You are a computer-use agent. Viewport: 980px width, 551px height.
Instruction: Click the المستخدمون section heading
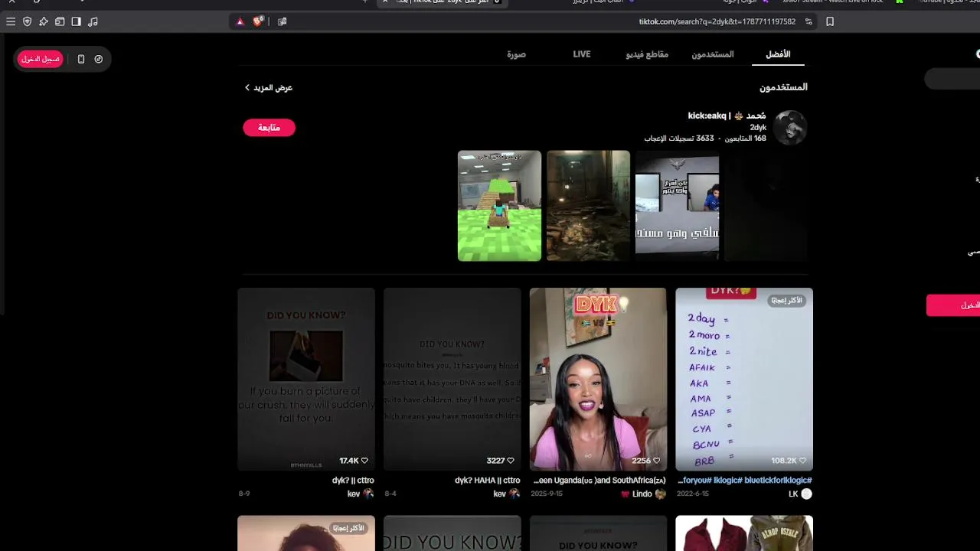(x=783, y=87)
